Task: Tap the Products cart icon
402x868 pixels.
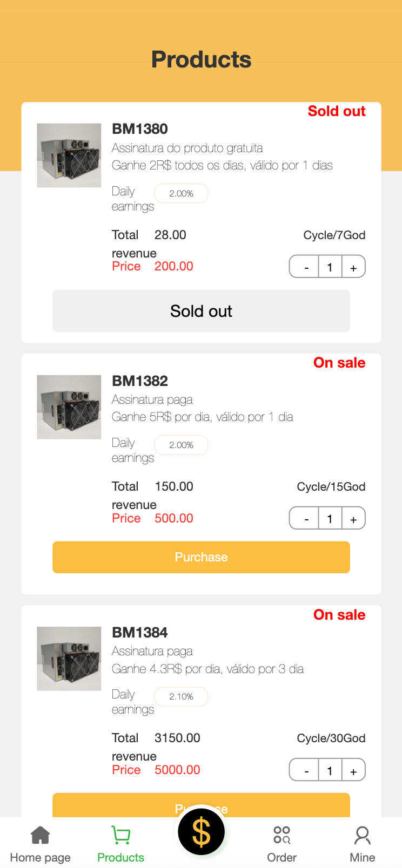Action: (120, 835)
